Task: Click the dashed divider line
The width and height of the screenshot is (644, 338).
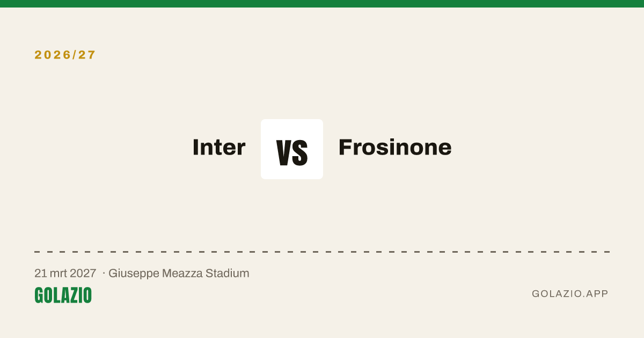Action: [x=322, y=252]
